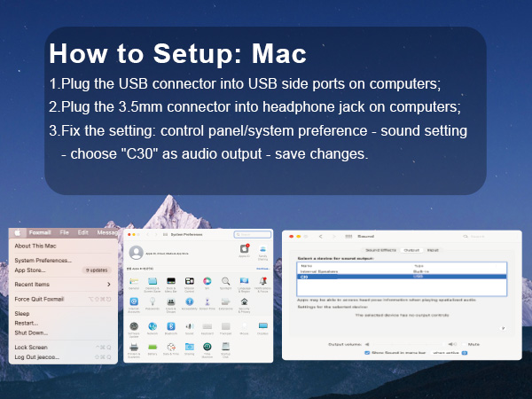Adjust the Output volume slider
Screen dimensions: 532x399
pyautogui.click(x=411, y=344)
